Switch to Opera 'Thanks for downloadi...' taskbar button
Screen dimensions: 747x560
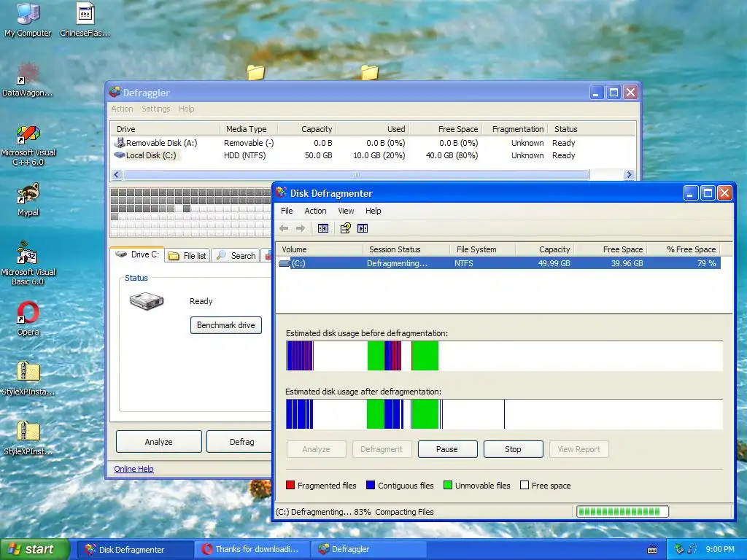tap(252, 549)
